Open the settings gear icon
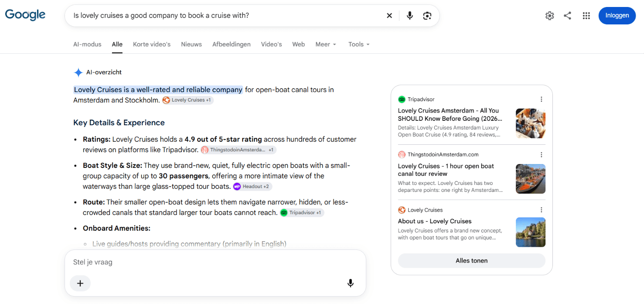Viewport: 644px width, 304px height. [550, 16]
